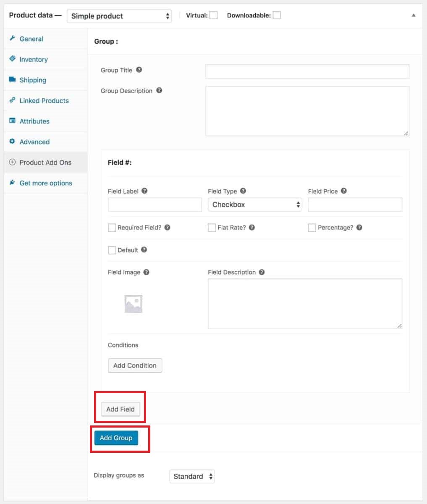
Task: Open the Inventory tab
Action: (x=46, y=59)
